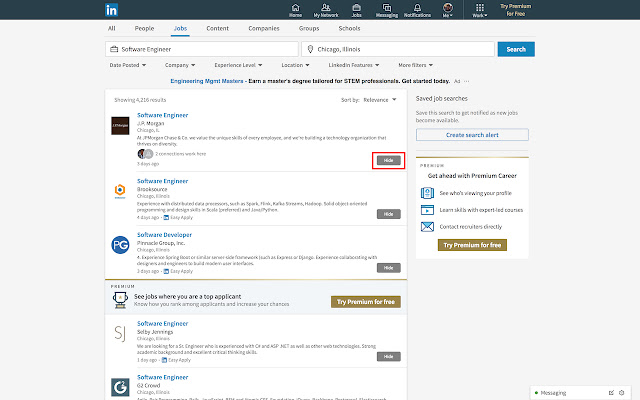This screenshot has height=400, width=640.
Task: Click the See who's viewing profile icon
Action: [x=427, y=193]
